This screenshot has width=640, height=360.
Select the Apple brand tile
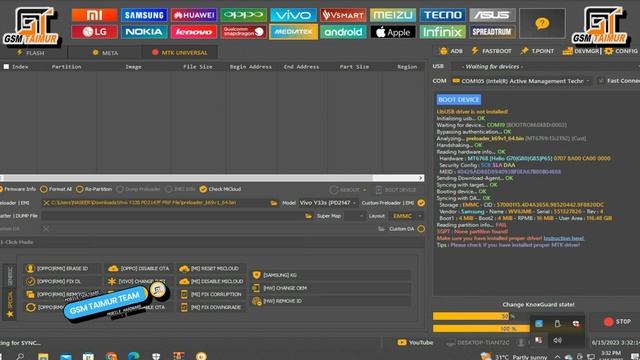(393, 32)
